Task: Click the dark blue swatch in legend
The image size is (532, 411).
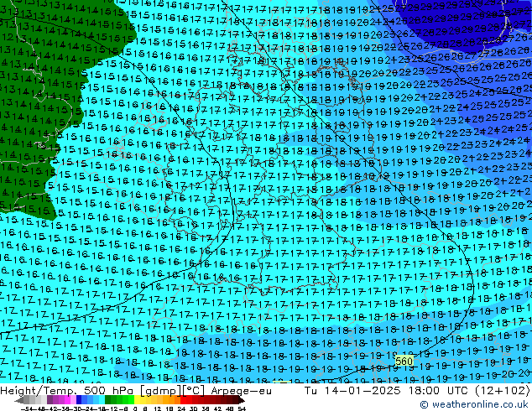Action: coord(79,400)
